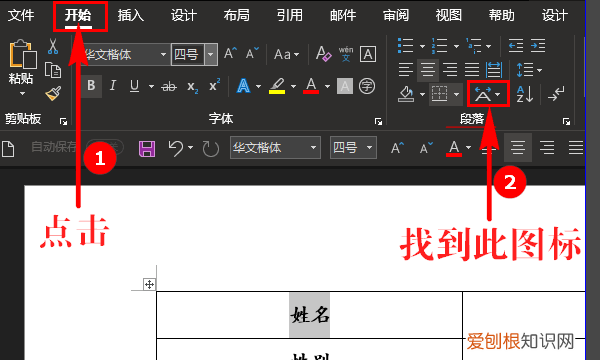This screenshot has width=600, height=360.
Task: Expand the borders dropdown arrow
Action: [457, 94]
